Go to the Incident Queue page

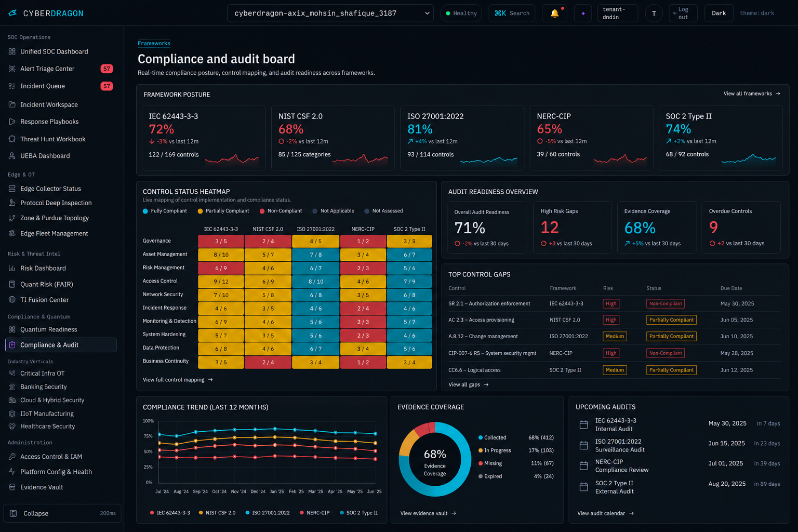point(61,86)
